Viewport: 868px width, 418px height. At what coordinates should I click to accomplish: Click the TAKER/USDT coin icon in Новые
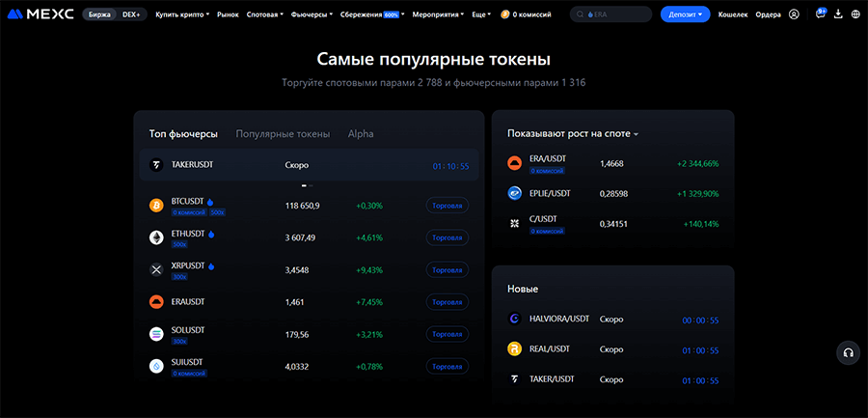click(x=515, y=379)
